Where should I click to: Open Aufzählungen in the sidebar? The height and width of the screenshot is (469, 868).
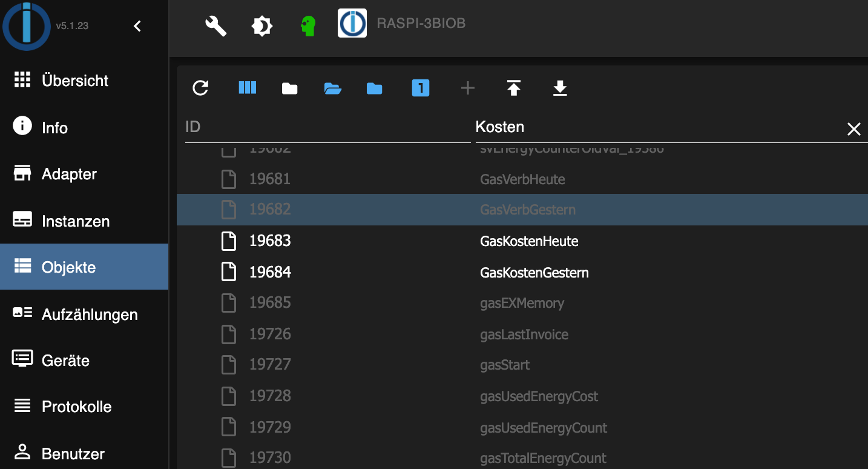[x=84, y=314]
